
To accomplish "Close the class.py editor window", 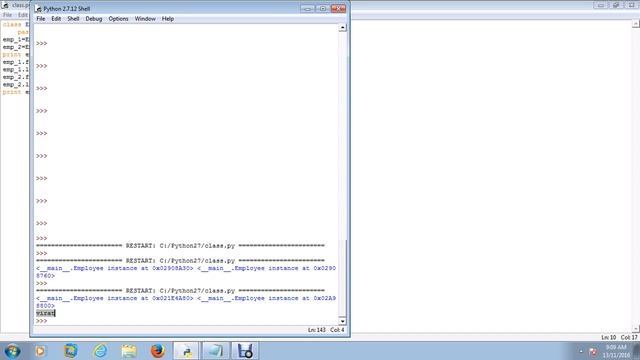I will click(632, 5).
